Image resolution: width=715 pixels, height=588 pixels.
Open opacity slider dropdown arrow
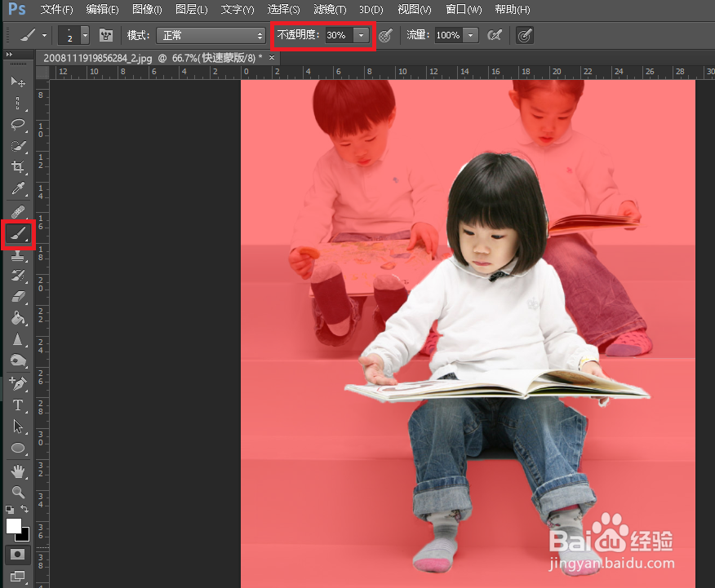click(x=361, y=35)
